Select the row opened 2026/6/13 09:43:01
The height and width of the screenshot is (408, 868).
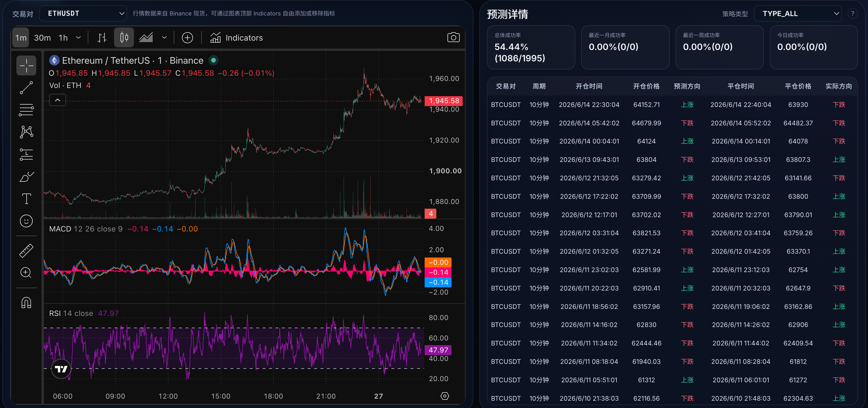[x=672, y=160]
